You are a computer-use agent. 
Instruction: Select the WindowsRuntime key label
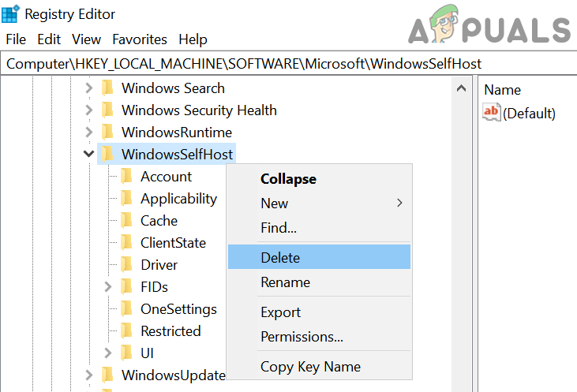(x=177, y=133)
